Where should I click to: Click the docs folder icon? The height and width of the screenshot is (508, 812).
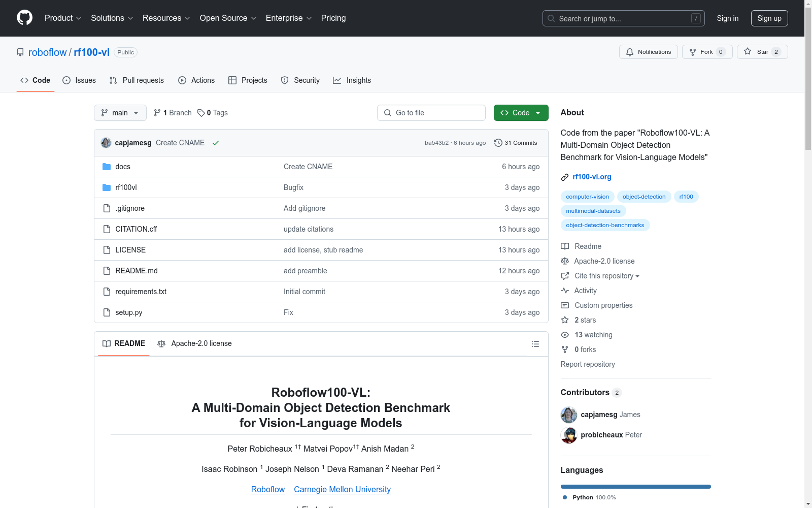click(107, 167)
